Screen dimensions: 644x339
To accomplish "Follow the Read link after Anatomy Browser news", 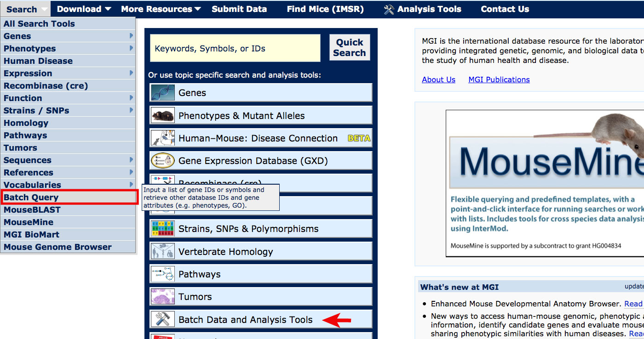I will (633, 304).
